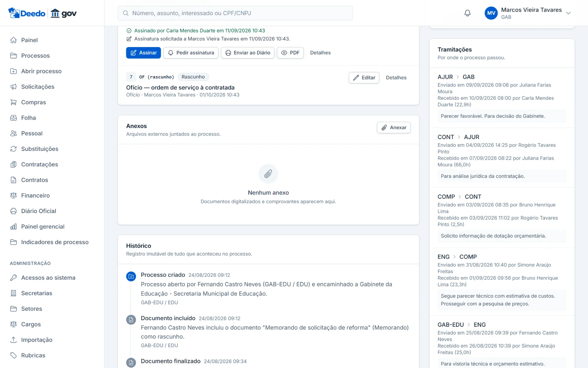
Task: Click the Deedo gov logo
Action: click(42, 13)
